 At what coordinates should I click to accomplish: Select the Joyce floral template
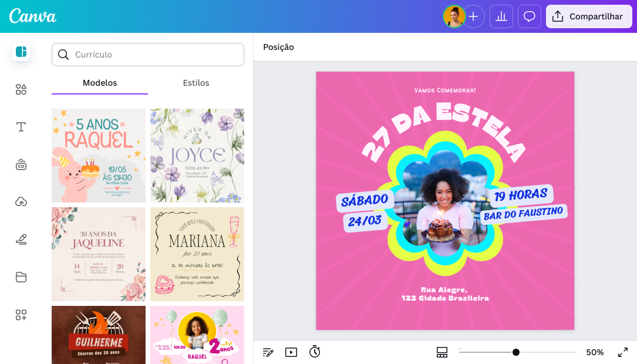pos(197,155)
